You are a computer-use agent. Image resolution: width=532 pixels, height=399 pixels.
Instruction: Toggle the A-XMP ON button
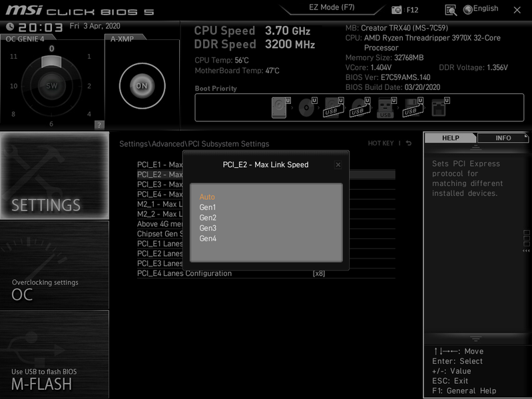click(x=142, y=86)
